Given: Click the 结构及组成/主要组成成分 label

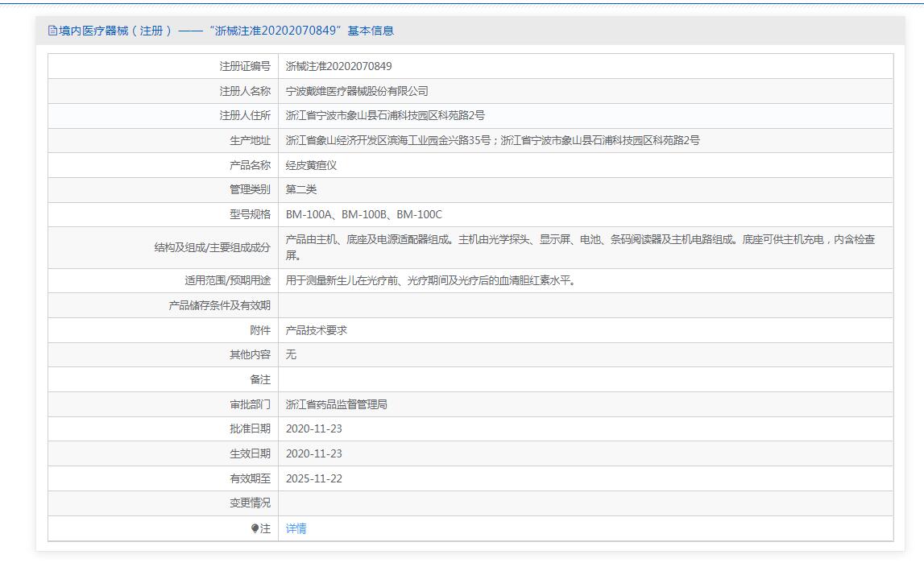Looking at the screenshot, I should click(212, 247).
